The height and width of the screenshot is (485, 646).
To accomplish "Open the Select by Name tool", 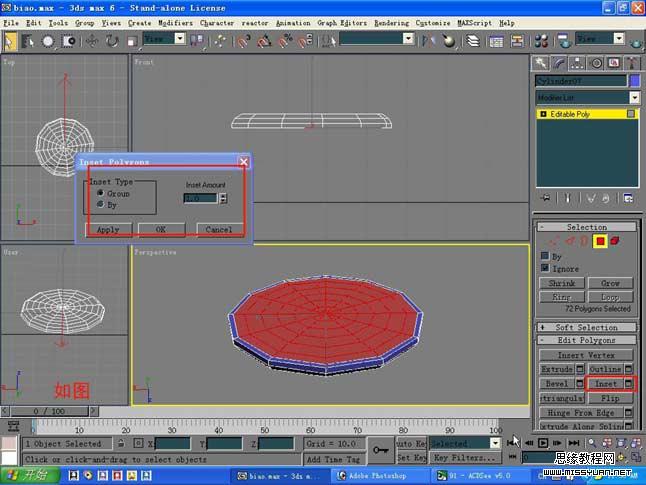I will (x=28, y=41).
